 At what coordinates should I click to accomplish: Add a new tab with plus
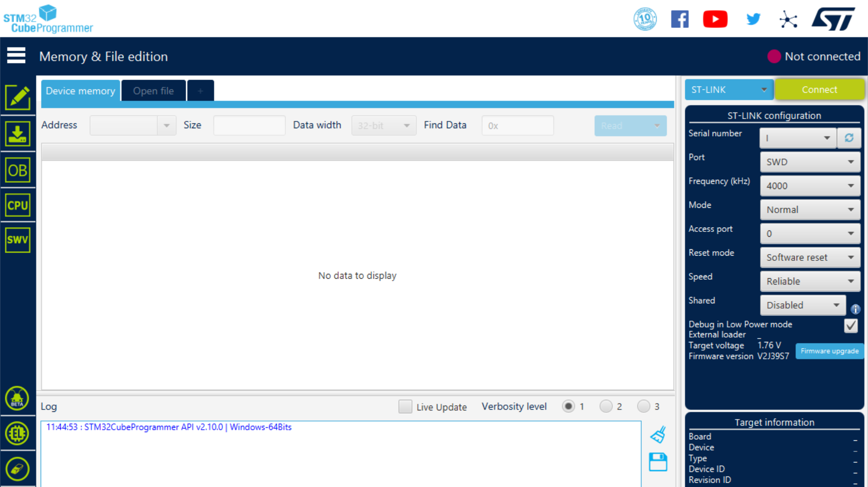pos(201,91)
